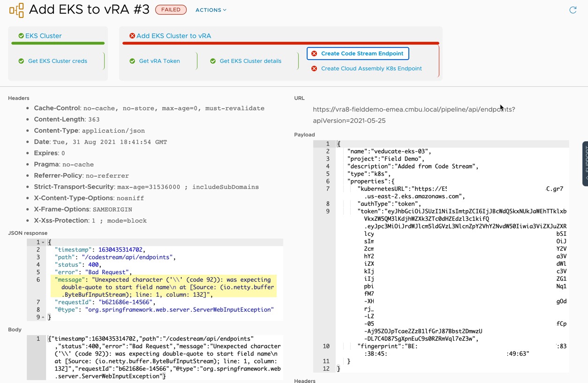Screen dimensions: 588x383
Task: Click the Content-Length 363 header
Action: click(x=67, y=120)
